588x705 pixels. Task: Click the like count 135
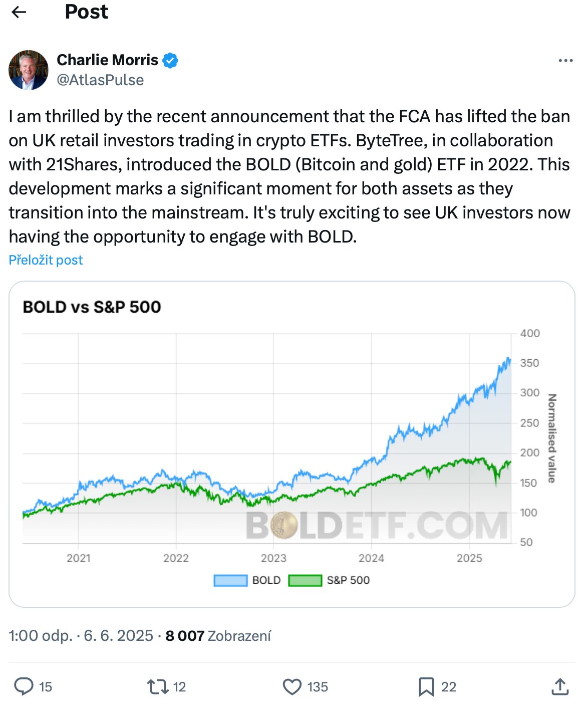click(x=318, y=687)
